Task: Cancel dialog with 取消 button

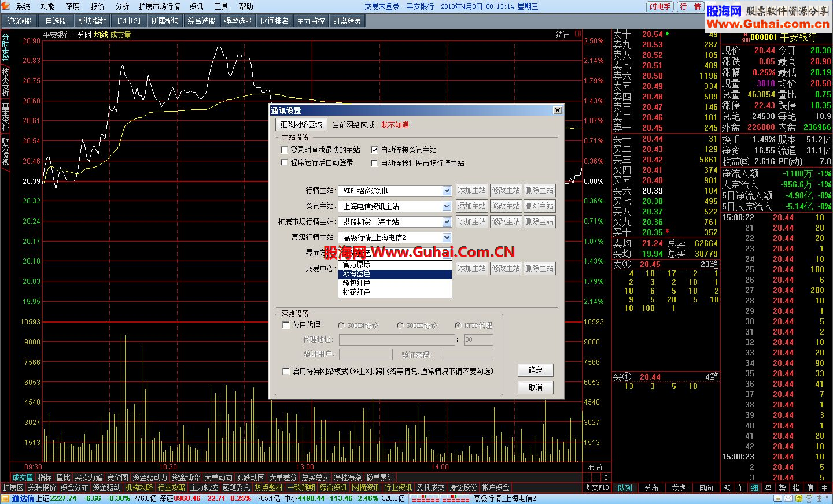Action: [536, 388]
